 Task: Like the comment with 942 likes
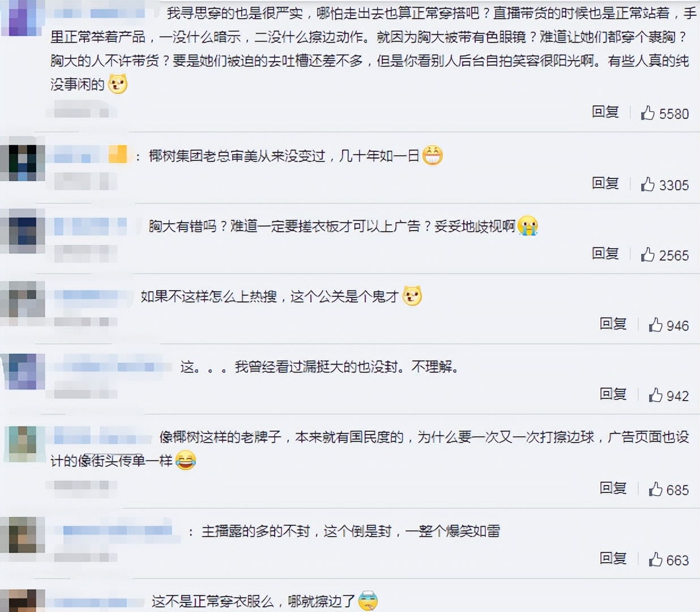pyautogui.click(x=655, y=395)
